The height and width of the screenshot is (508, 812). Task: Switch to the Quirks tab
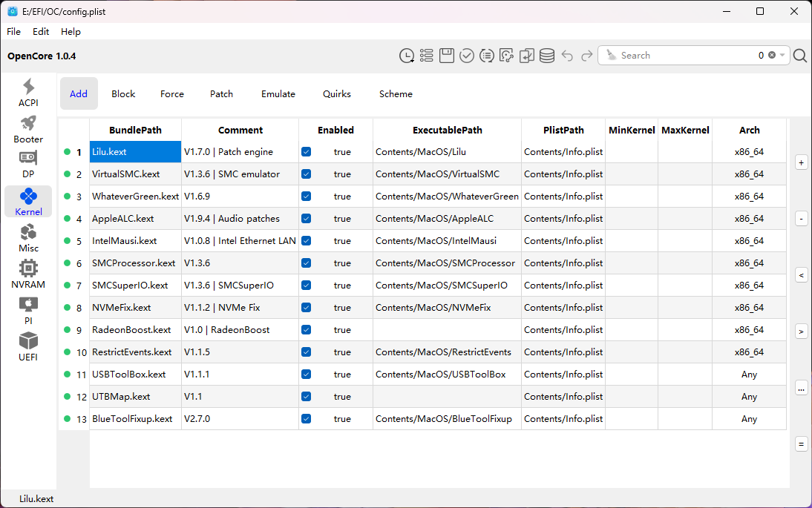pyautogui.click(x=336, y=94)
